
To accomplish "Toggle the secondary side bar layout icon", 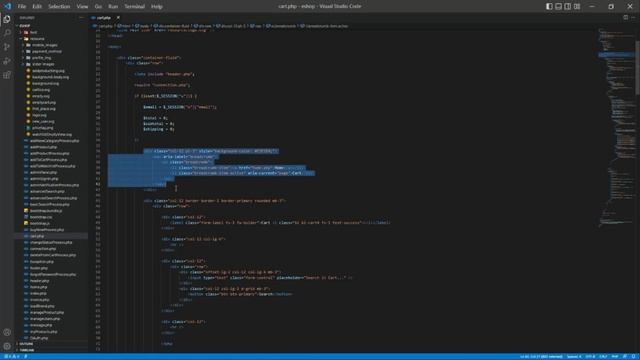I will [567, 6].
